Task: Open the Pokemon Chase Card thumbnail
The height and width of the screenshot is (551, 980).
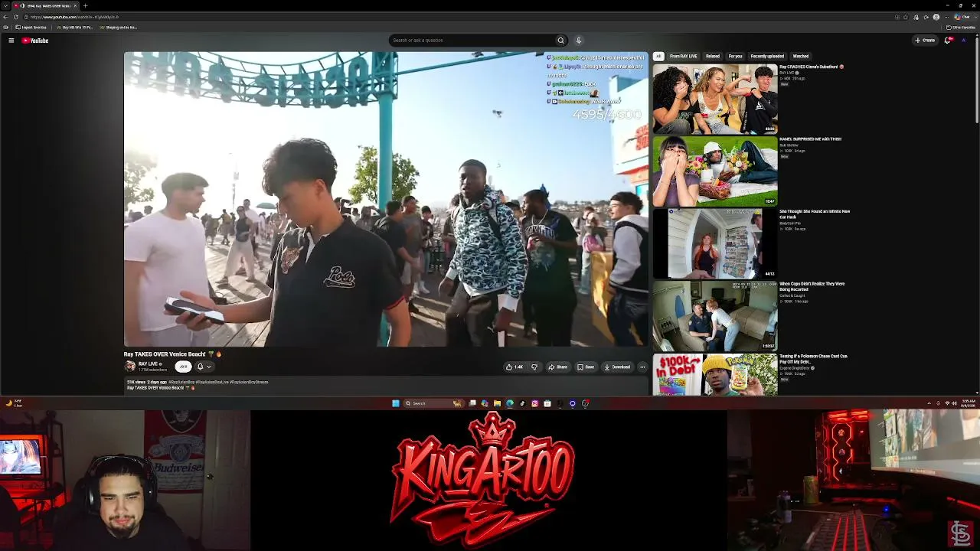Action: tap(715, 374)
